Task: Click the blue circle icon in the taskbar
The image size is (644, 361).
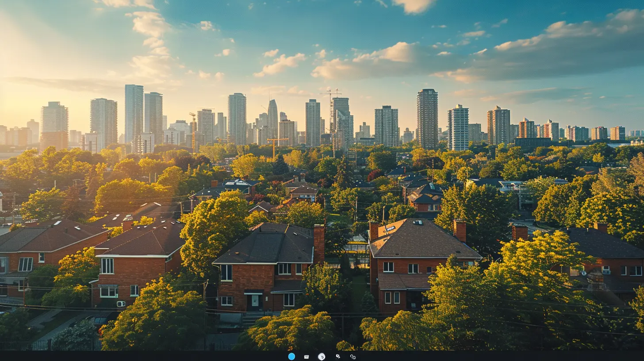Action: (x=291, y=356)
